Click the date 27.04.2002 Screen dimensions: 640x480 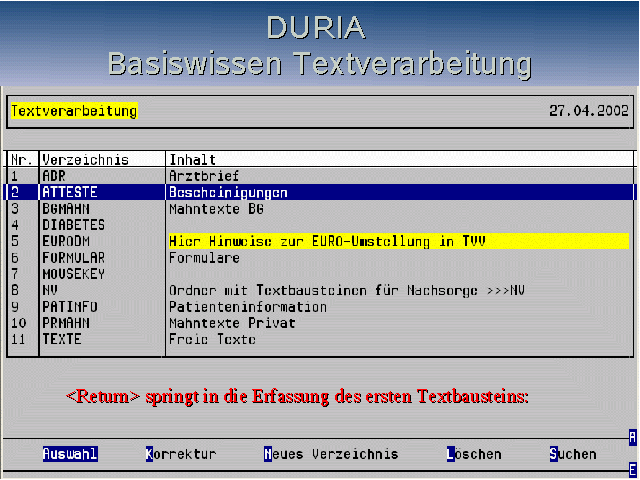coord(589,111)
